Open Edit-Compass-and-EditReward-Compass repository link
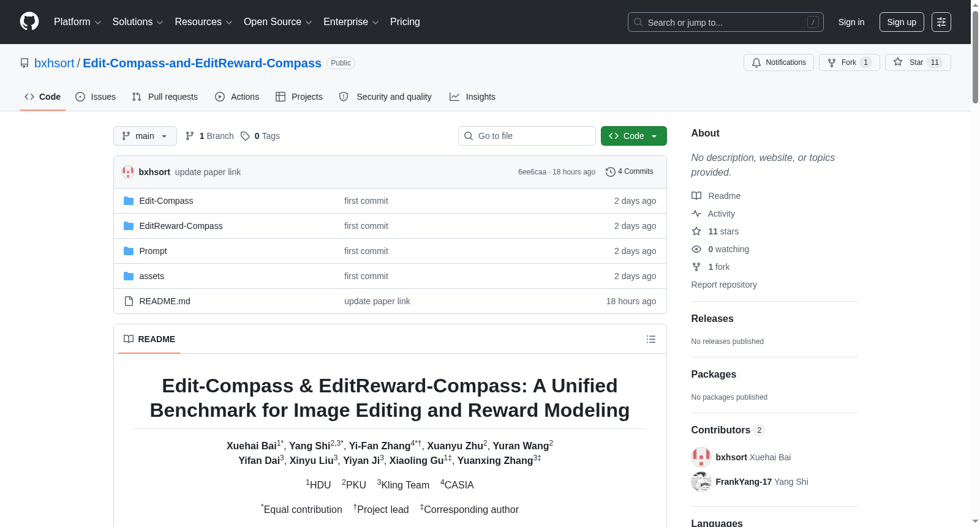 202,63
